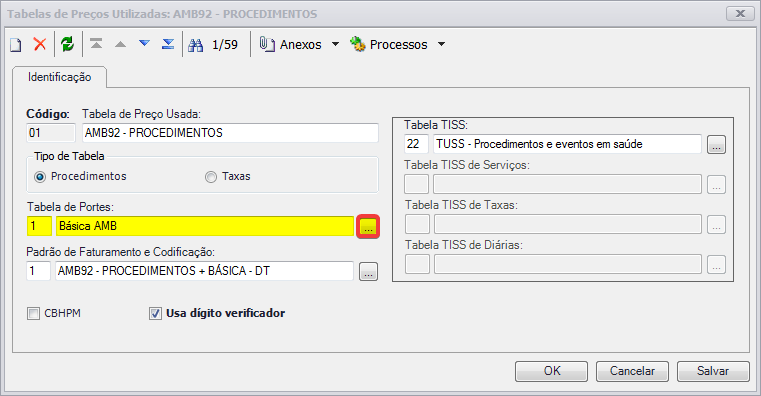Jump to first record arrow icon
The width and height of the screenshot is (761, 396).
click(96, 44)
